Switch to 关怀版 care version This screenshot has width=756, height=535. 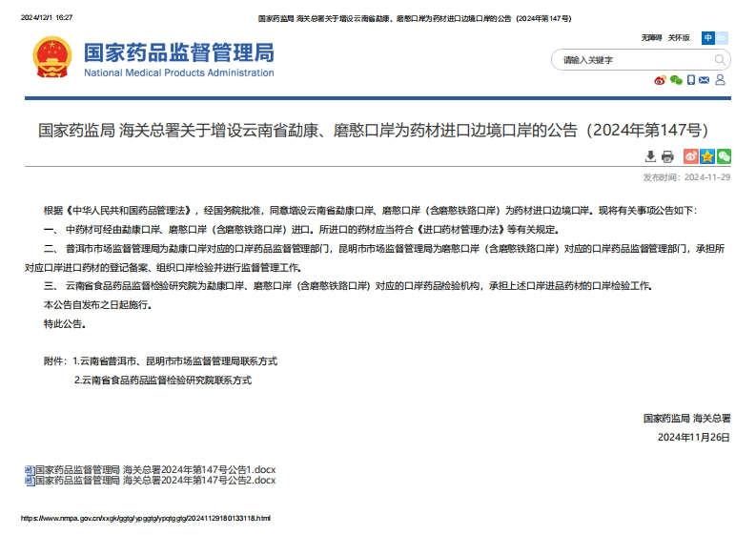(x=679, y=38)
